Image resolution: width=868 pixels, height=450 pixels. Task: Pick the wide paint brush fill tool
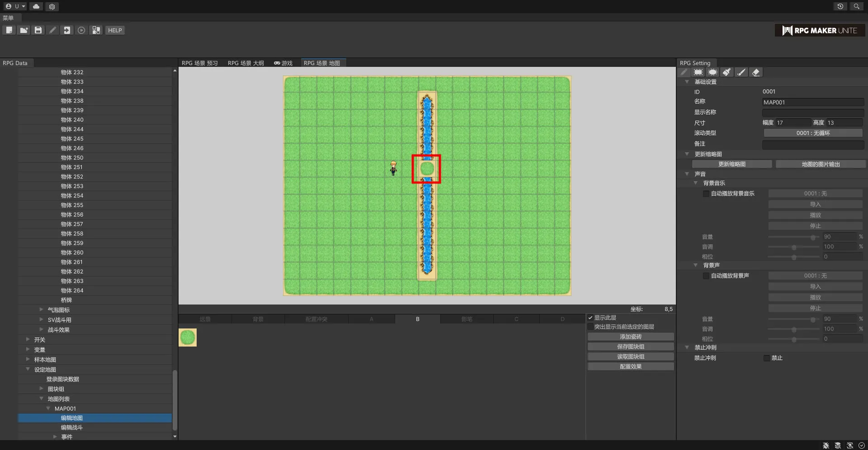click(727, 72)
